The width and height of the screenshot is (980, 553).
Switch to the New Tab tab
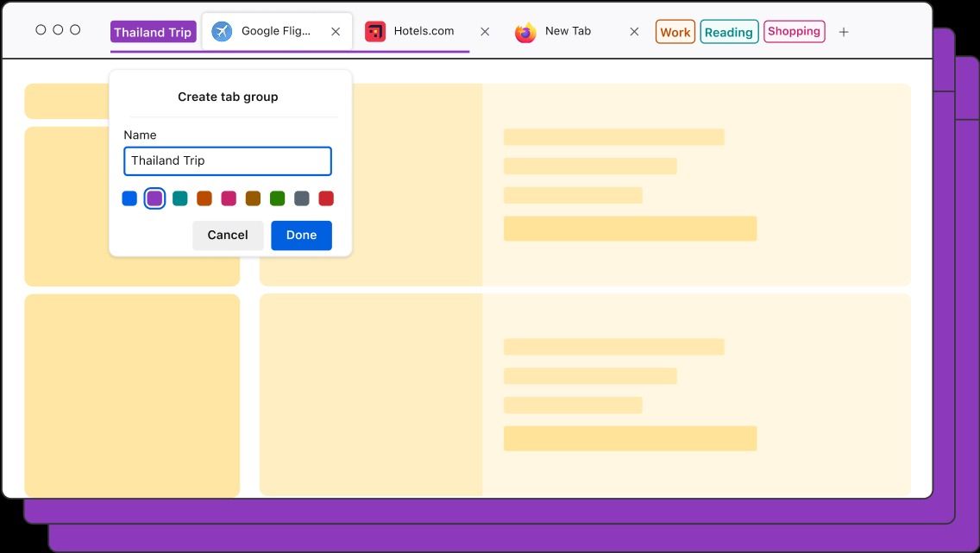point(568,31)
